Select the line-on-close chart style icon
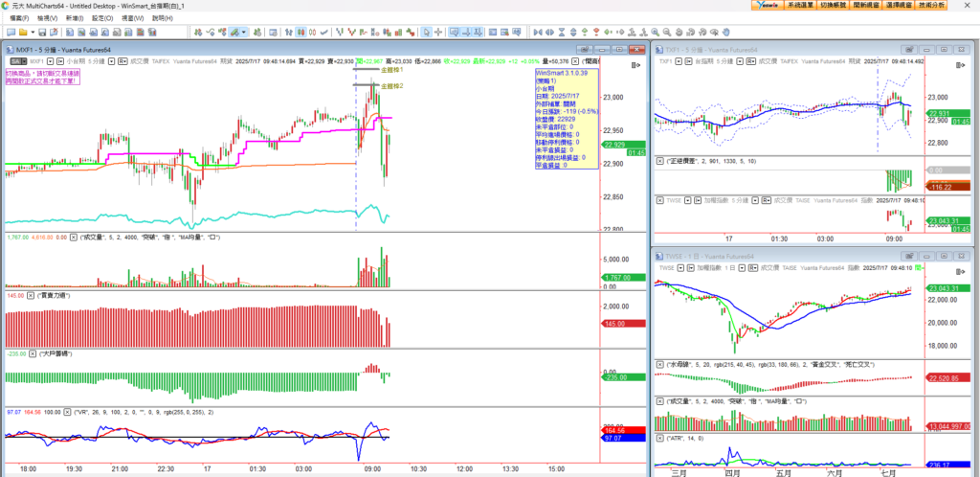Viewport: 980px width, 477px height. point(323,32)
